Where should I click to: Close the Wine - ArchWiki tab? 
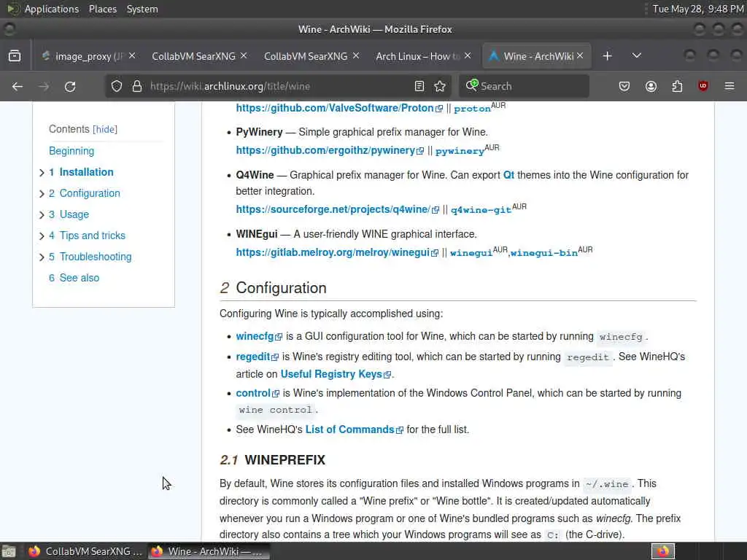pyautogui.click(x=580, y=55)
